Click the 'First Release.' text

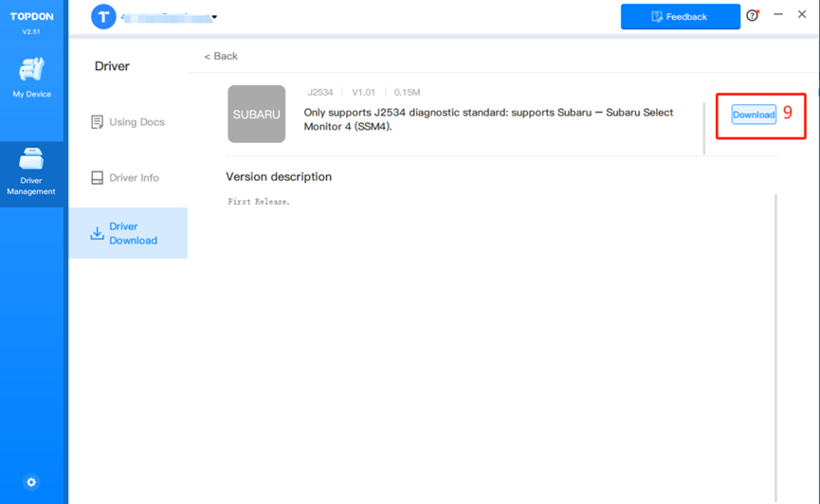[x=259, y=202]
